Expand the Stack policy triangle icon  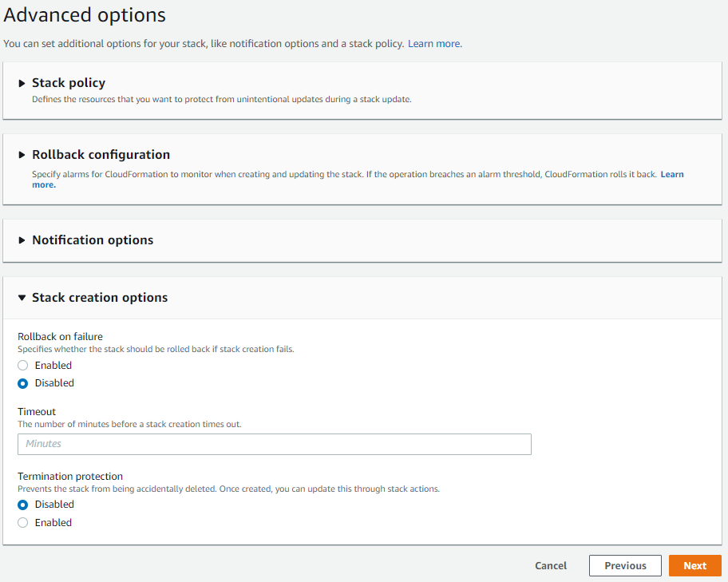[x=22, y=83]
